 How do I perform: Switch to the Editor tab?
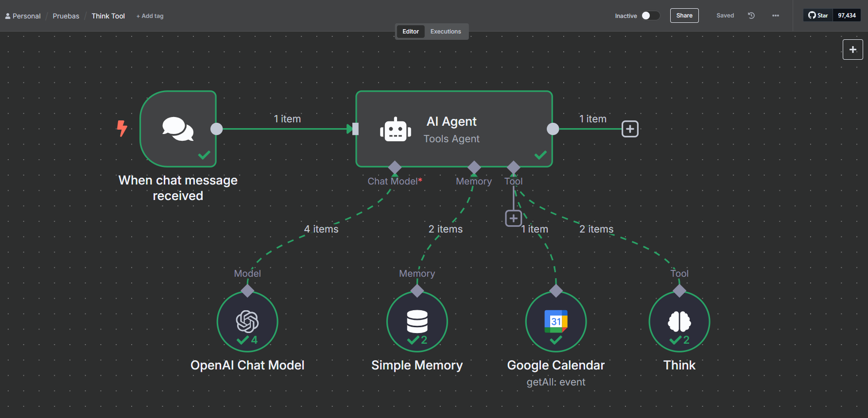[x=411, y=32]
